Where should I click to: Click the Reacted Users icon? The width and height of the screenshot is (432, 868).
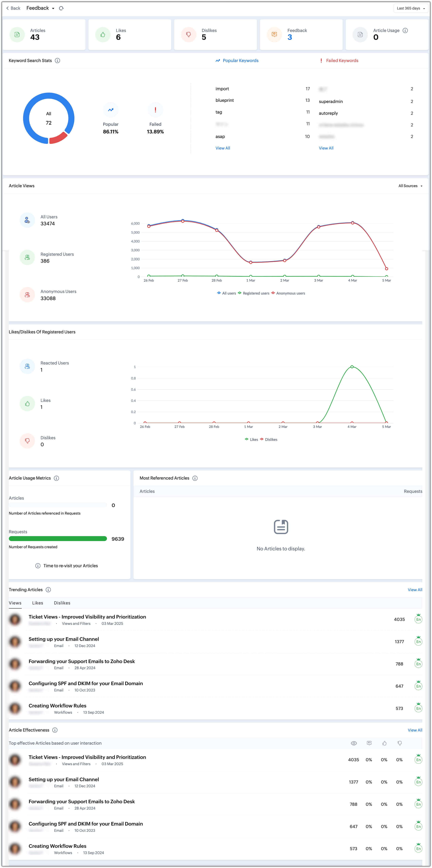point(27,366)
